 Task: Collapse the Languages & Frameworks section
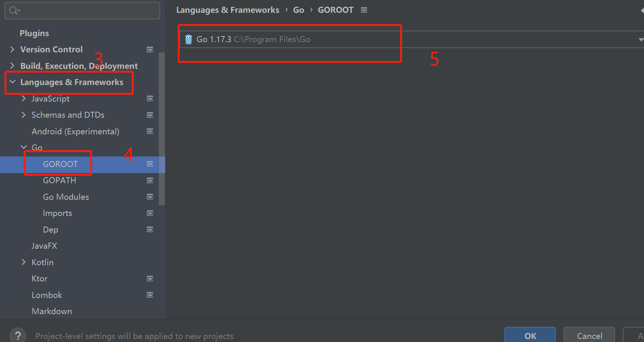pos(12,82)
